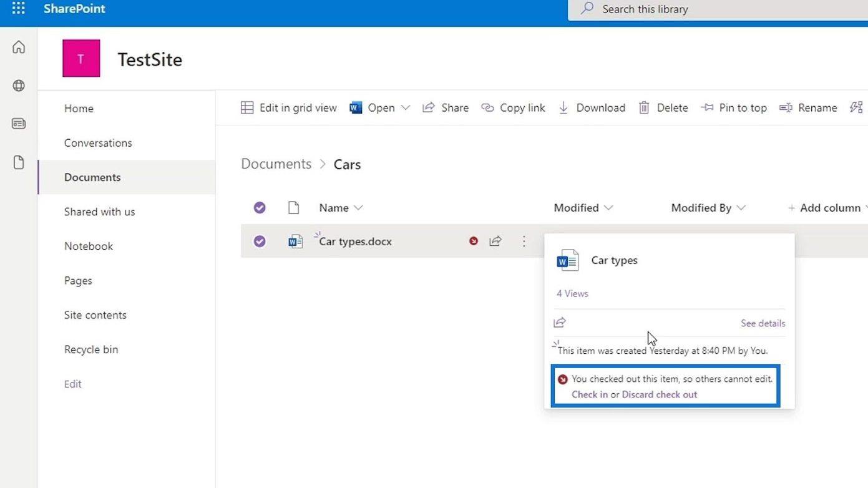Open Notebook from site navigation
The image size is (868, 488).
89,246
